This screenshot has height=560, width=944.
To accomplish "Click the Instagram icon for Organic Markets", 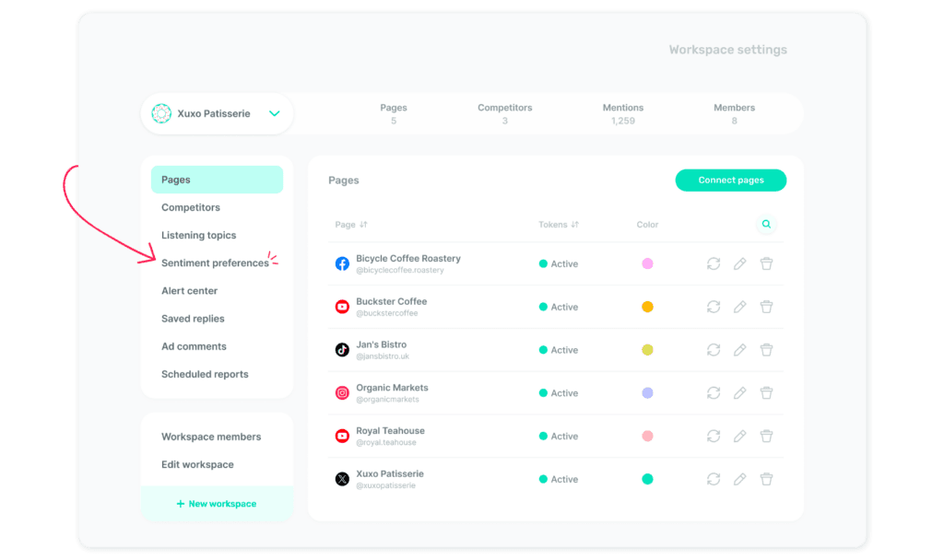I will click(x=342, y=392).
